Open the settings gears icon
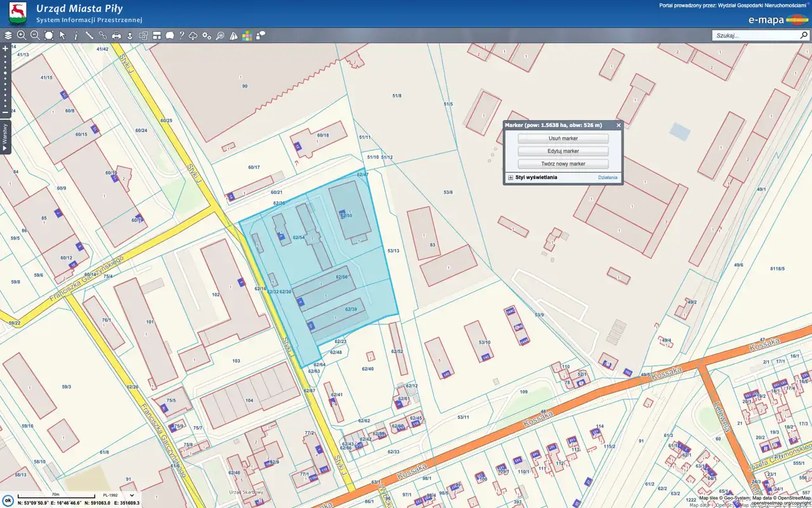This screenshot has height=508, width=812. click(x=207, y=36)
